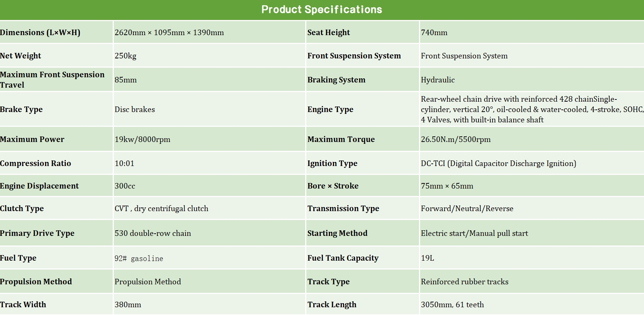Click the Product Specifications header
This screenshot has height=315, width=644.
click(321, 10)
